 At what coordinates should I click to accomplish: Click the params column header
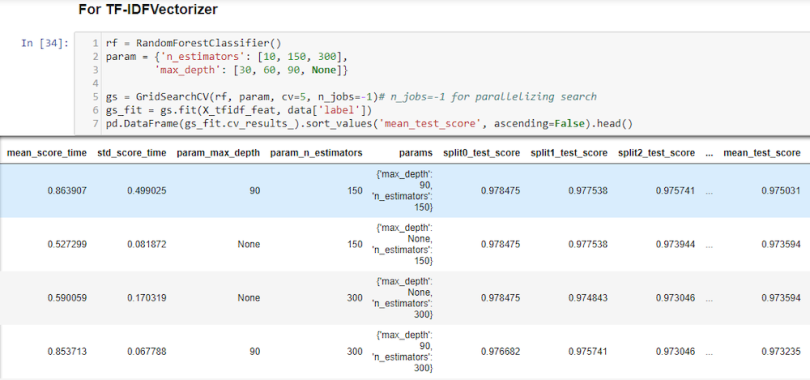[416, 153]
